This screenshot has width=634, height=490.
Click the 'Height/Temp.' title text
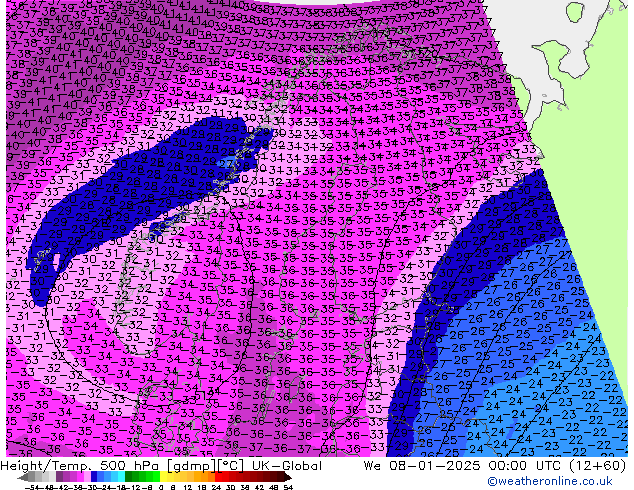[x=45, y=466]
